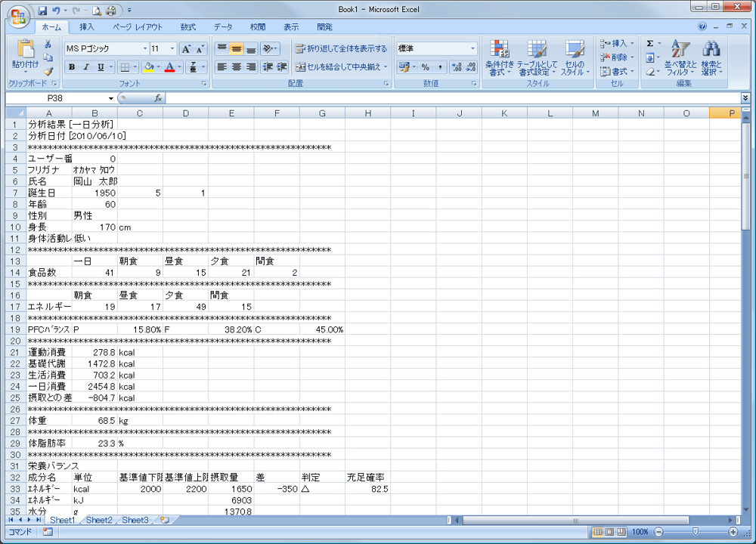Open the ページ レイアウト ribbon tab
Screen dimensions: 756x544
[138, 27]
